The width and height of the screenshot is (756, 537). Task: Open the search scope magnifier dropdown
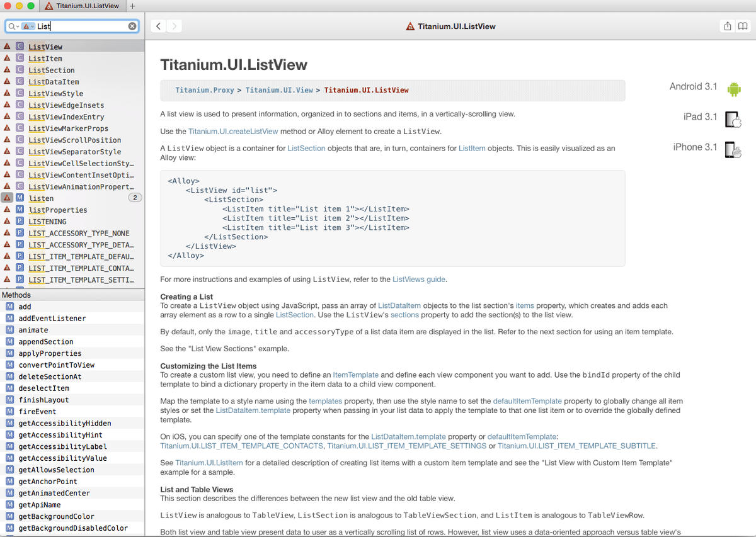[13, 26]
